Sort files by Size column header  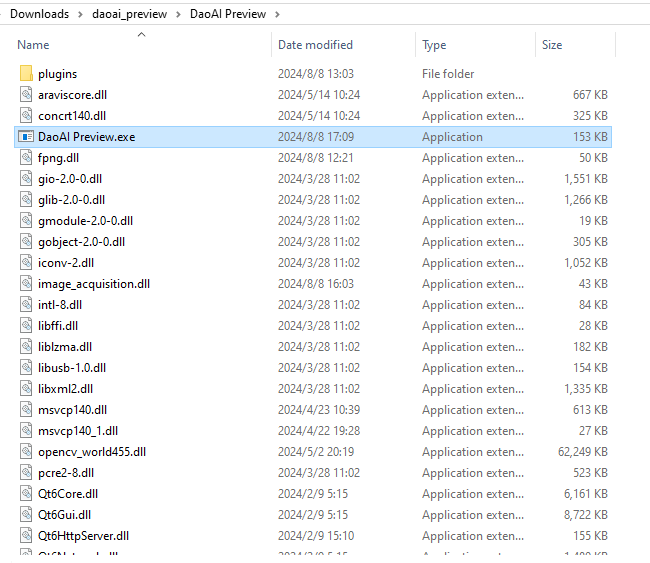552,45
